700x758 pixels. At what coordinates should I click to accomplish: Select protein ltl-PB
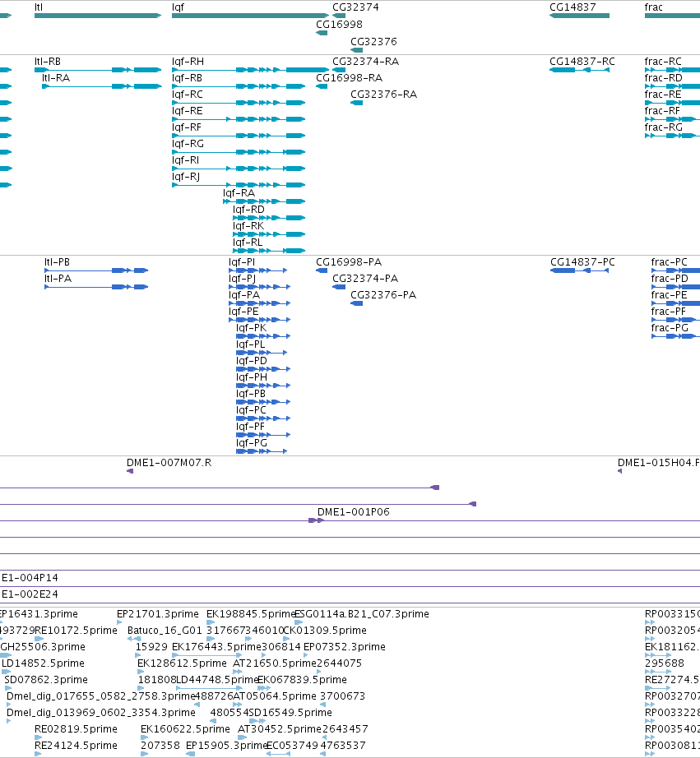pyautogui.click(x=57, y=262)
